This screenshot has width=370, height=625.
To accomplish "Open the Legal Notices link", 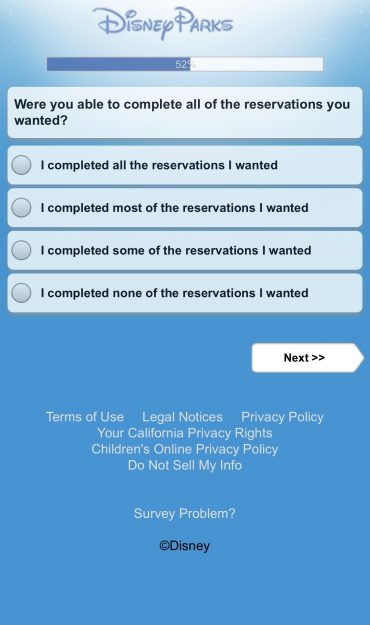I will click(182, 417).
